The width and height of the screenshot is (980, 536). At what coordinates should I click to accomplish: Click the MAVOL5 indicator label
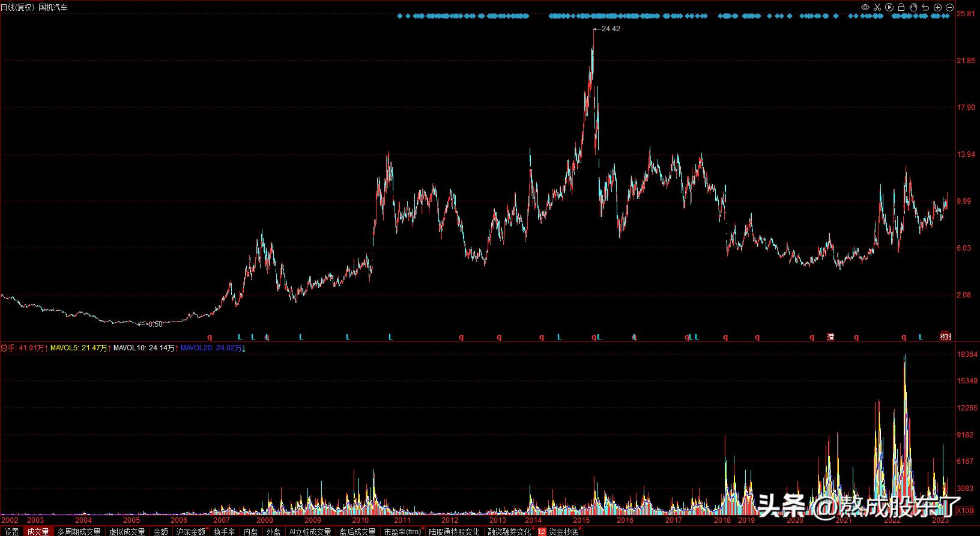(x=79, y=348)
